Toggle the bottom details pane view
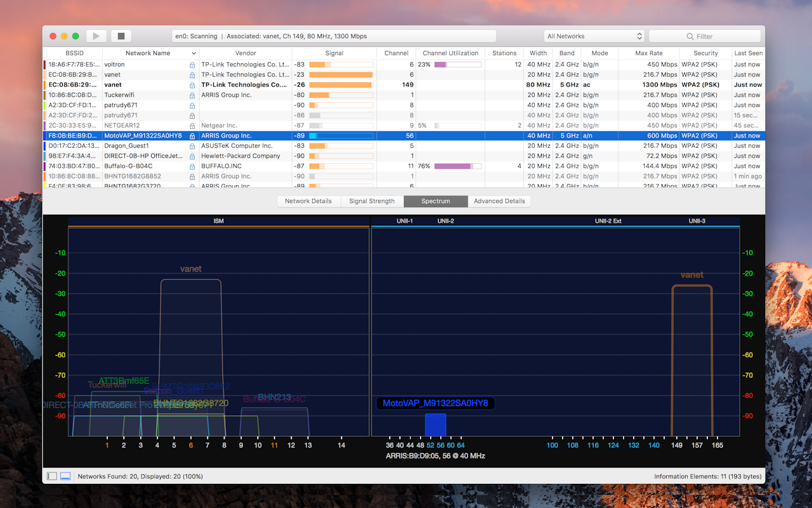Screen dimensions: 812x508 coord(65,476)
